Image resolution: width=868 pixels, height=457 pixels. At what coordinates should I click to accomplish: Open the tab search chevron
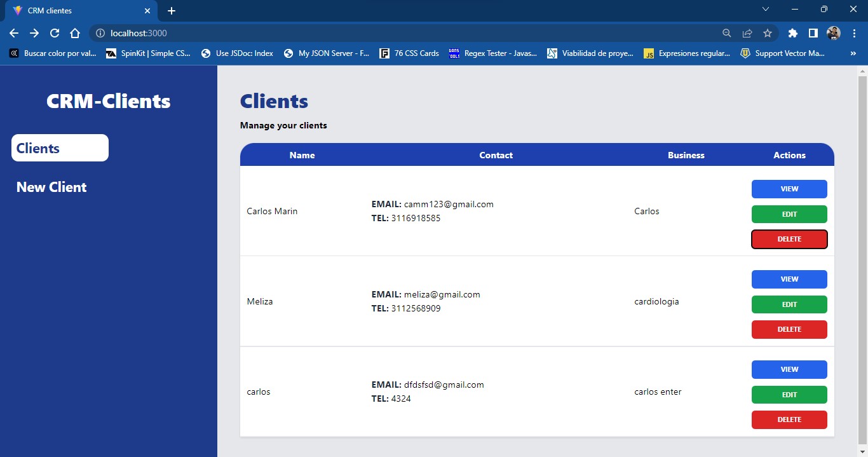[x=766, y=10]
